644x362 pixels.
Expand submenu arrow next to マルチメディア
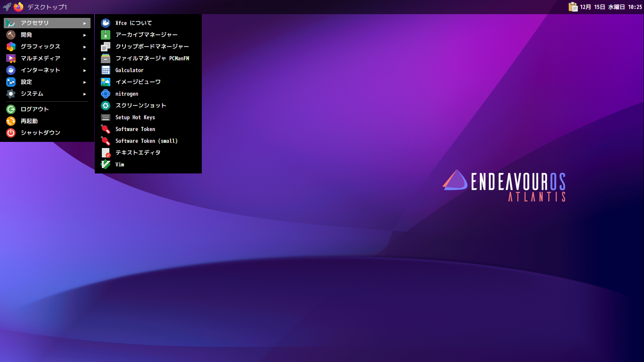point(85,58)
